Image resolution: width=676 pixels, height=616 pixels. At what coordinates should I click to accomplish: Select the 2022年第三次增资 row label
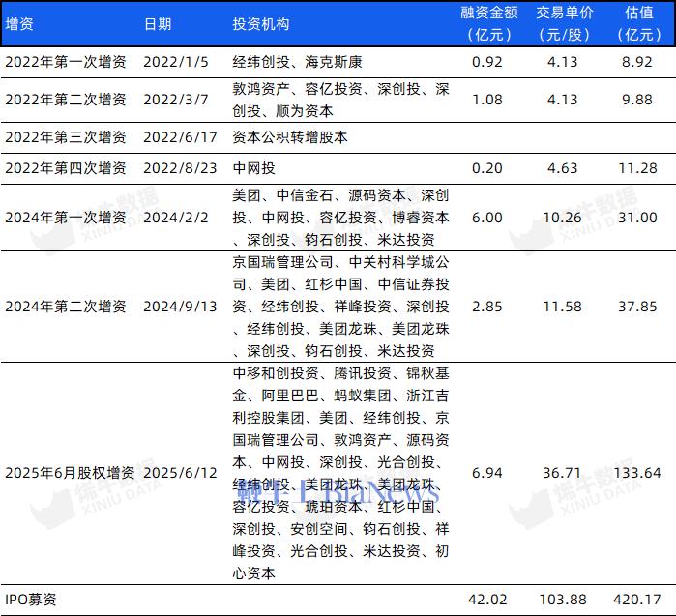tap(66, 137)
